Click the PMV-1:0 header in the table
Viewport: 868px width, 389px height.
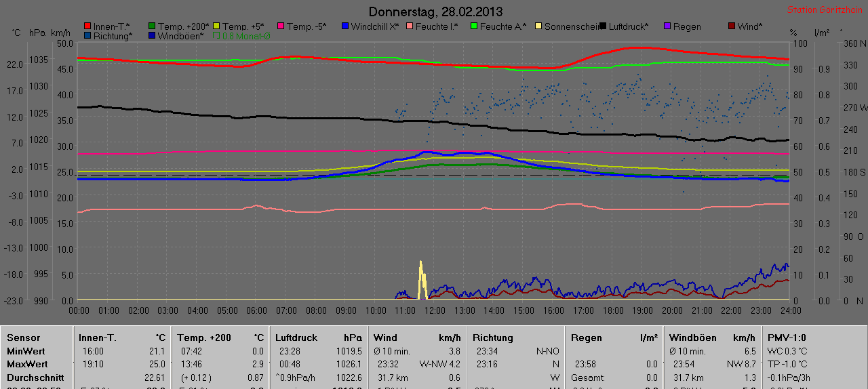(787, 337)
